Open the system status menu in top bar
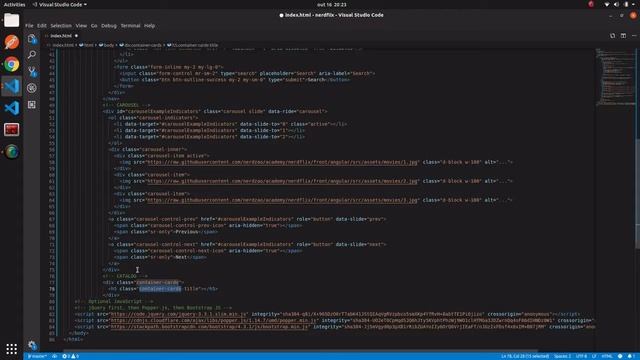640x360 pixels. (x=620, y=4)
